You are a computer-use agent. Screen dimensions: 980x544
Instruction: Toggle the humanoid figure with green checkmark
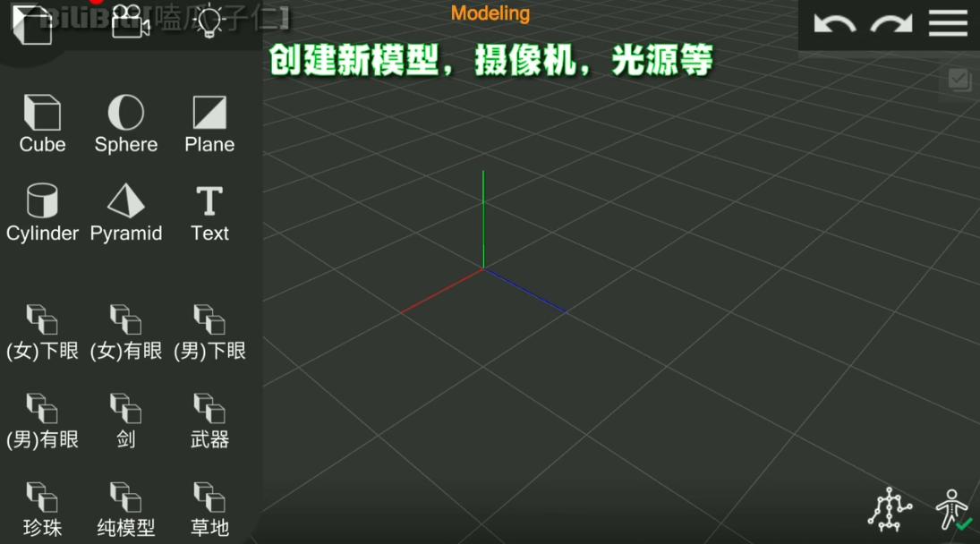(952, 509)
